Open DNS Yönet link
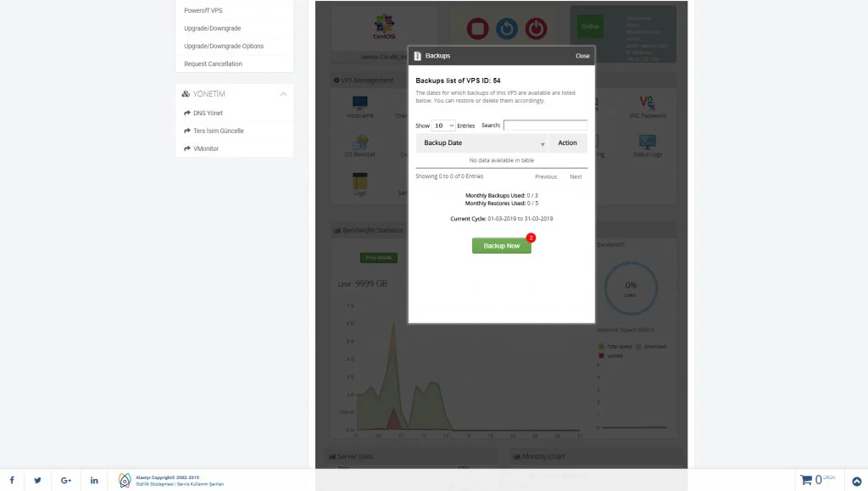Image resolution: width=868 pixels, height=491 pixels. click(x=208, y=113)
